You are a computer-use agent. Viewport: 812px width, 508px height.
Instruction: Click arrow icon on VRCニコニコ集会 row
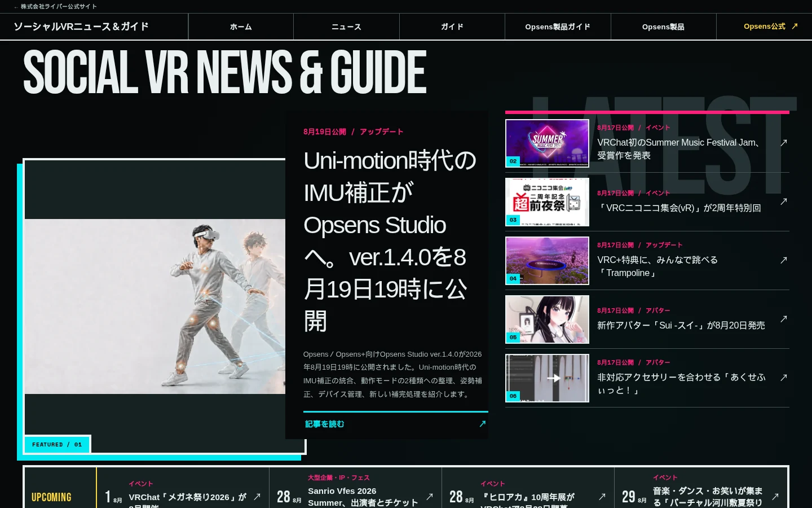tap(783, 202)
